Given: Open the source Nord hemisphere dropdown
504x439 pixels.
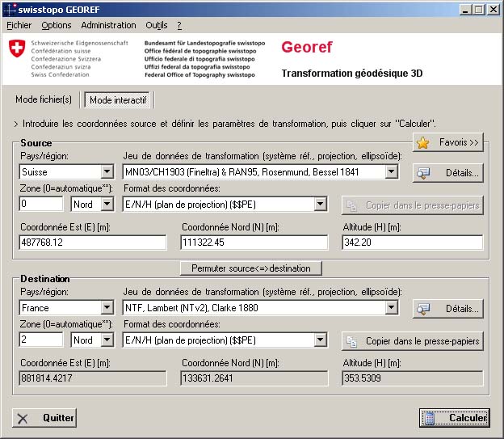Looking at the screenshot, I should click(x=107, y=205).
